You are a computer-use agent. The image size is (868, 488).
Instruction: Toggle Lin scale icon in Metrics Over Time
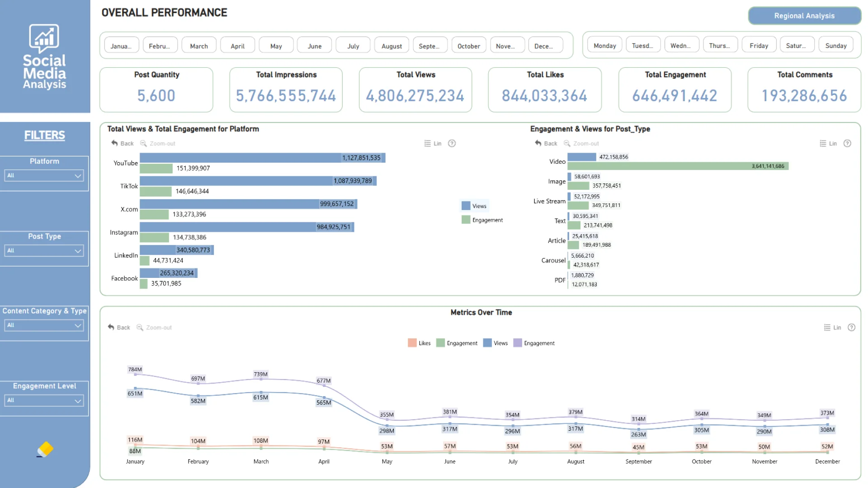pyautogui.click(x=827, y=327)
